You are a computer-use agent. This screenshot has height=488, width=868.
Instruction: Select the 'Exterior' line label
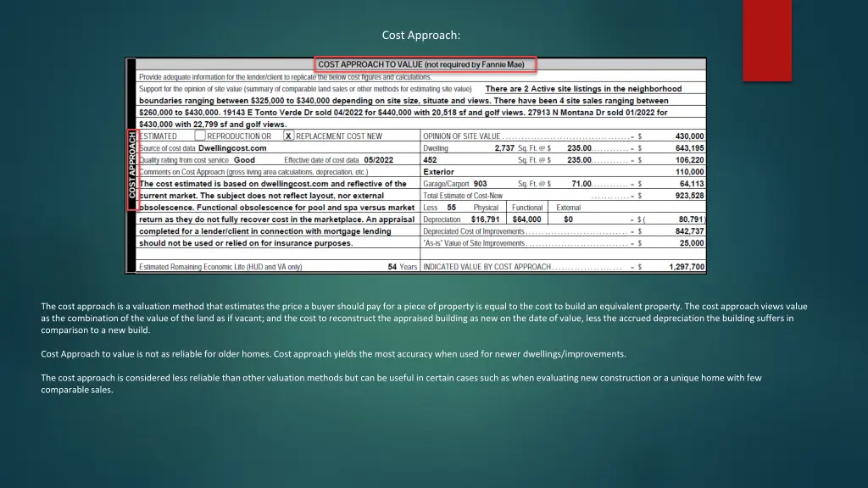(438, 171)
